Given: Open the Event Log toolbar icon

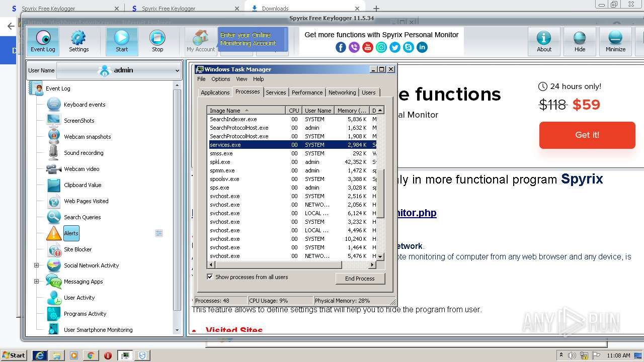Looking at the screenshot, I should tap(43, 41).
